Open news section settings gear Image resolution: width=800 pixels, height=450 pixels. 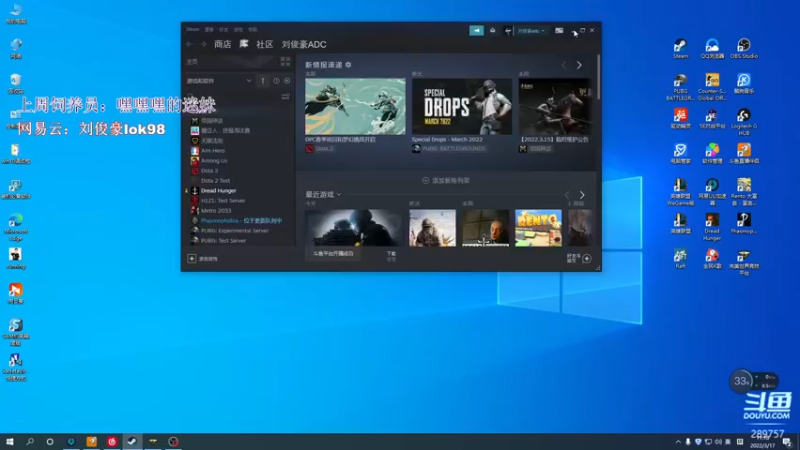(348, 65)
